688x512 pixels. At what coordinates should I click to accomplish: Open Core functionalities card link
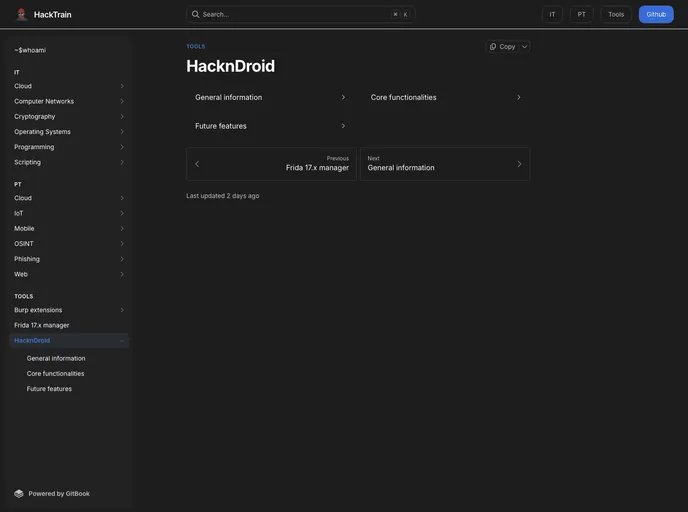pyautogui.click(x=446, y=97)
